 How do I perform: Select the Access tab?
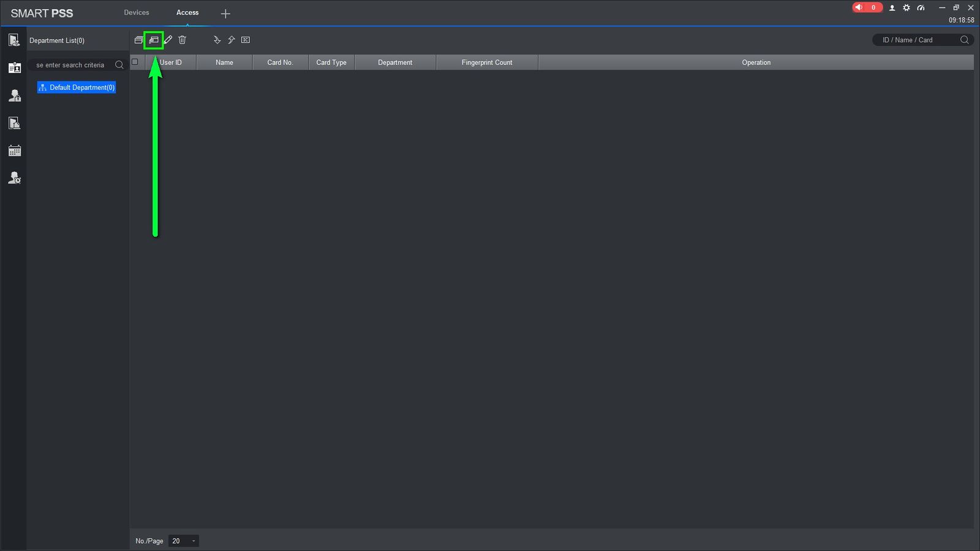[187, 12]
